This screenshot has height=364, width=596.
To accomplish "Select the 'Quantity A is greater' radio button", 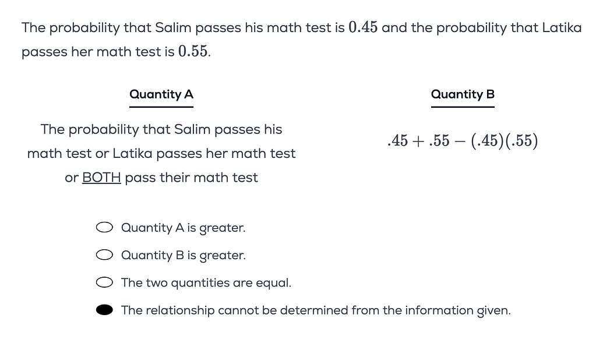I will (x=104, y=227).
